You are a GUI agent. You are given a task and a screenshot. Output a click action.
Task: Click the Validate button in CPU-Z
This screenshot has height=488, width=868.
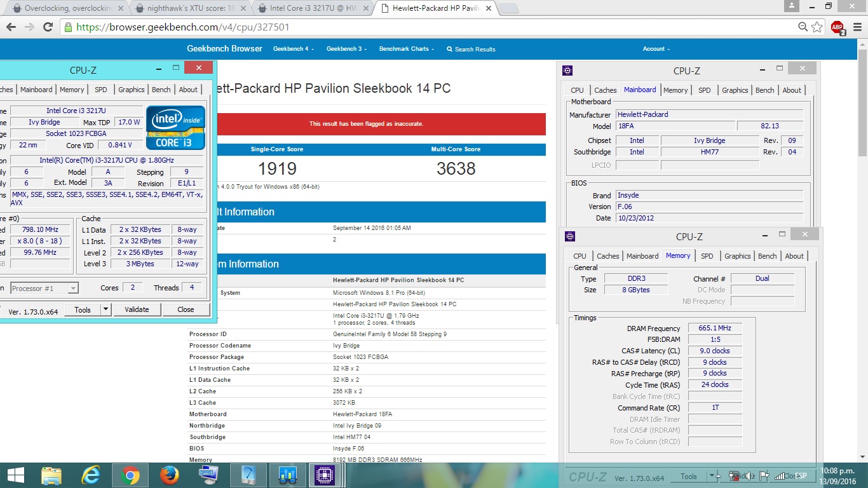point(137,309)
